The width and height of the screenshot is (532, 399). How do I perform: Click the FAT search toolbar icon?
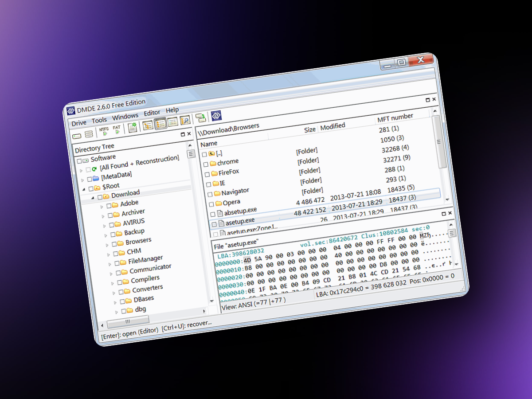coord(117,130)
